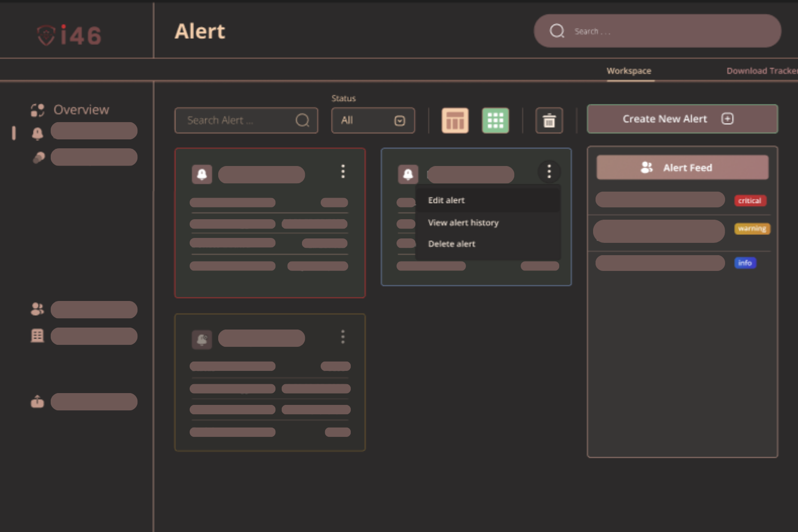Select the rocket sidebar icon

click(x=38, y=158)
